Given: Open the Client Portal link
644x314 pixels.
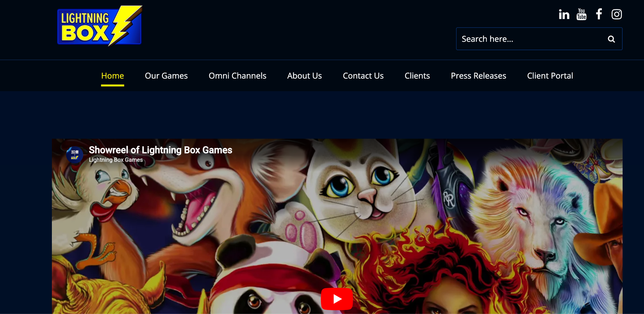Looking at the screenshot, I should coord(550,76).
